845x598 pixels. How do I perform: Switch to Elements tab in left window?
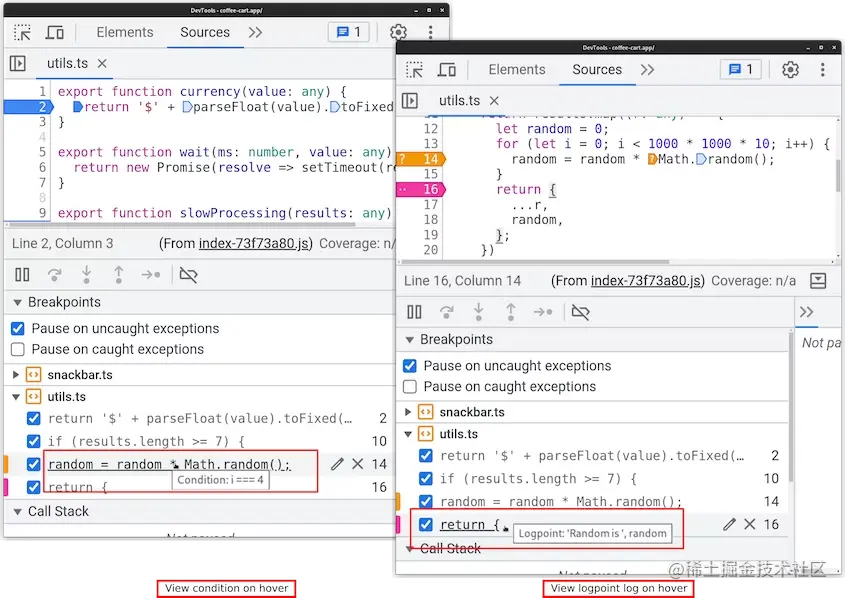124,32
